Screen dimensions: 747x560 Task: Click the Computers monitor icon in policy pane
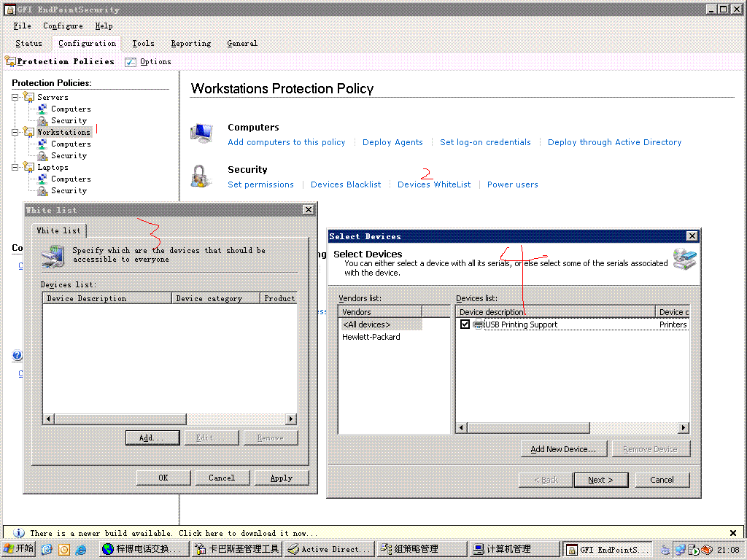click(x=202, y=134)
